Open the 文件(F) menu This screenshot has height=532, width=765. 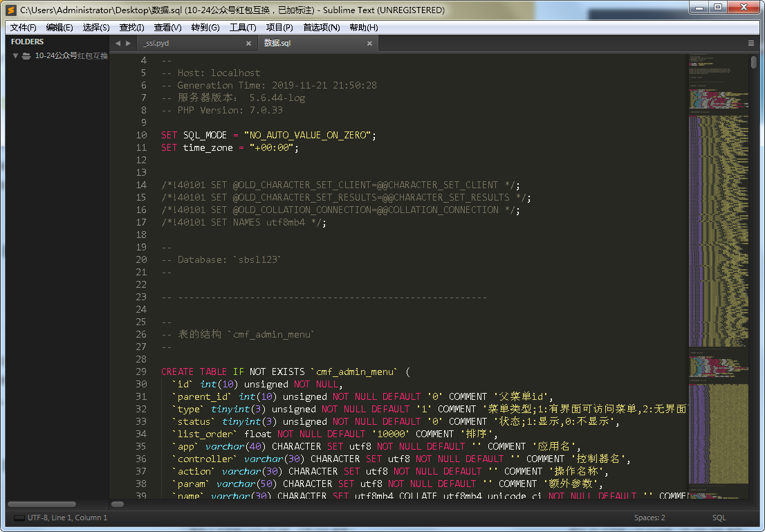click(x=24, y=28)
